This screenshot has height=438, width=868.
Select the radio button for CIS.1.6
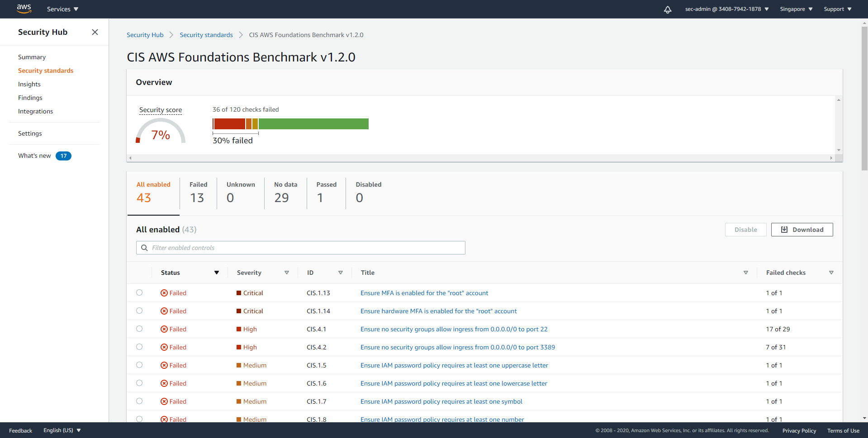(139, 383)
